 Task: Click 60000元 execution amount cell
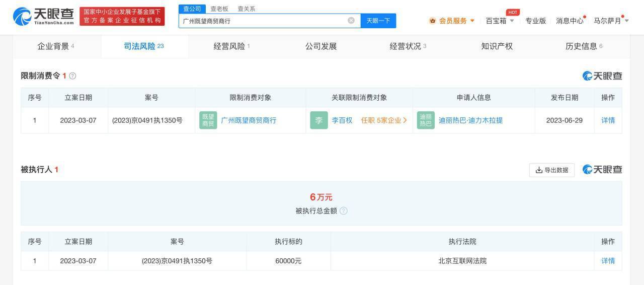coord(288,261)
